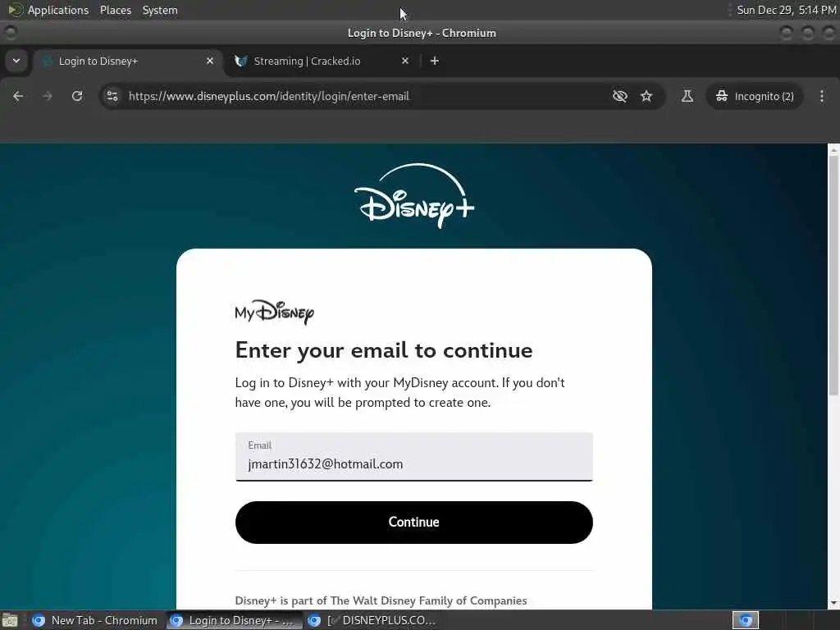Click 'Enter your email to continue' heading
Screen dimensions: 840x630
[x=384, y=350]
